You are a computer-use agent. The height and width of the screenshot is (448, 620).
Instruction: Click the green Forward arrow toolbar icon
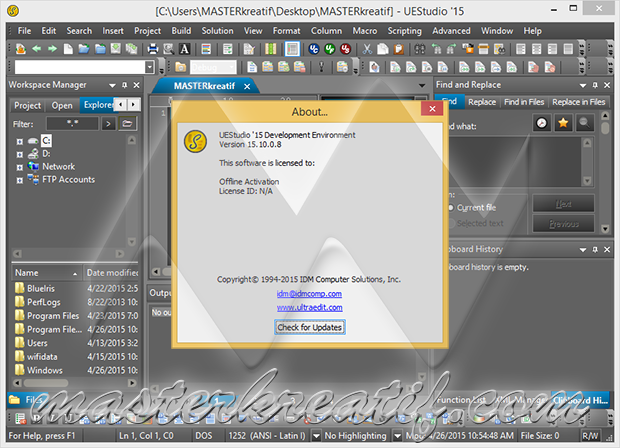52,49
